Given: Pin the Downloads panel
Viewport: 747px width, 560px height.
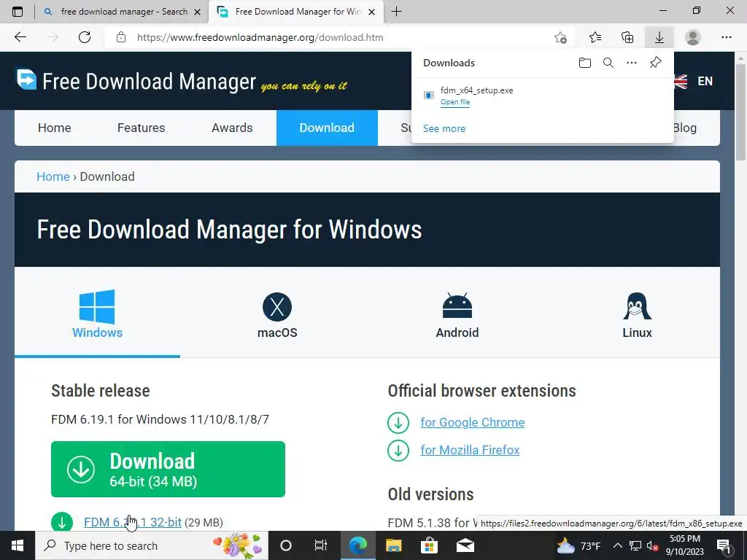Looking at the screenshot, I should click(x=656, y=63).
